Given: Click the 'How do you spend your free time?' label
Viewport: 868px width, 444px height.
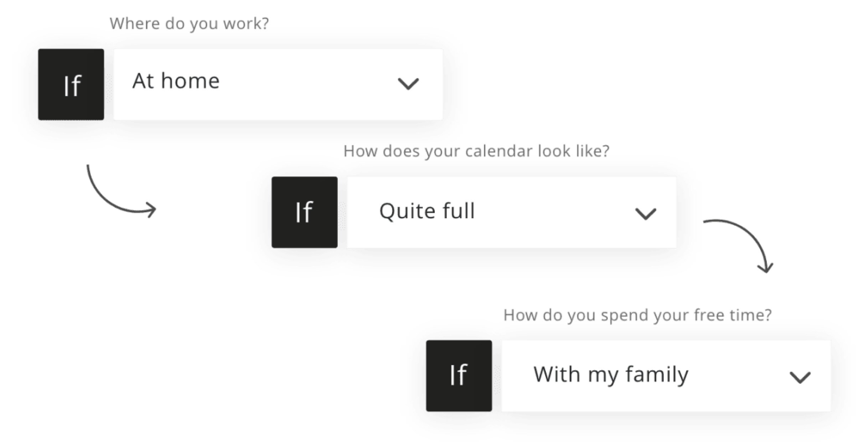Looking at the screenshot, I should pos(637,315).
